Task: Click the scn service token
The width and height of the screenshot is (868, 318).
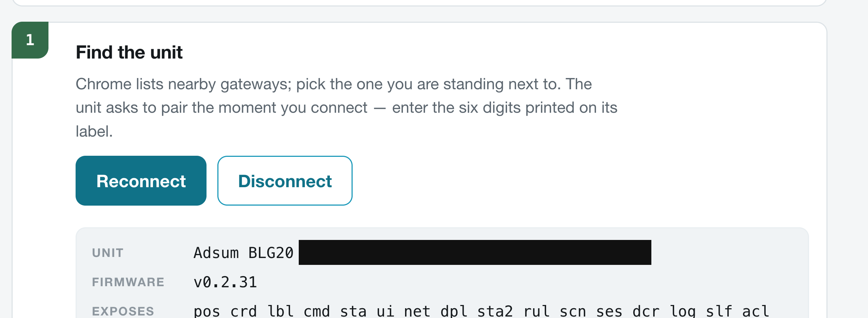Action: [x=573, y=311]
